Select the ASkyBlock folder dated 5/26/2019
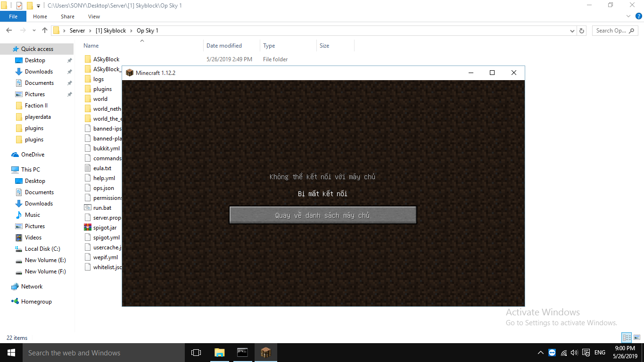 point(106,59)
